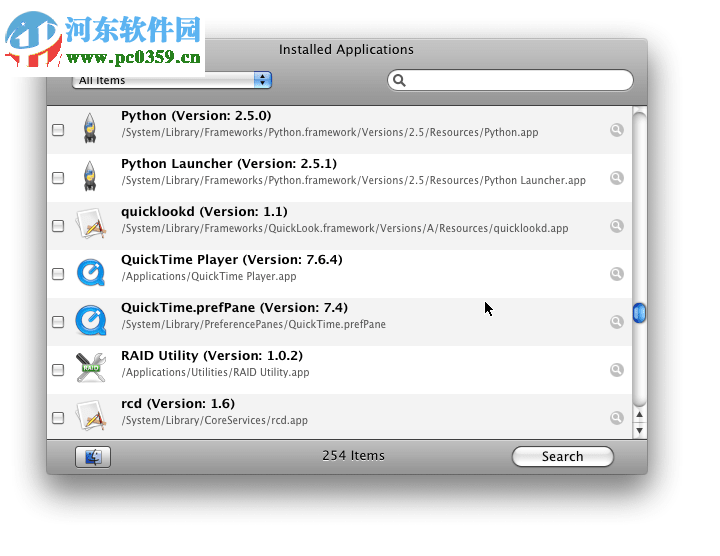Click the Python Launcher app icon
Image resolution: width=720 pixels, height=556 pixels.
coord(90,176)
